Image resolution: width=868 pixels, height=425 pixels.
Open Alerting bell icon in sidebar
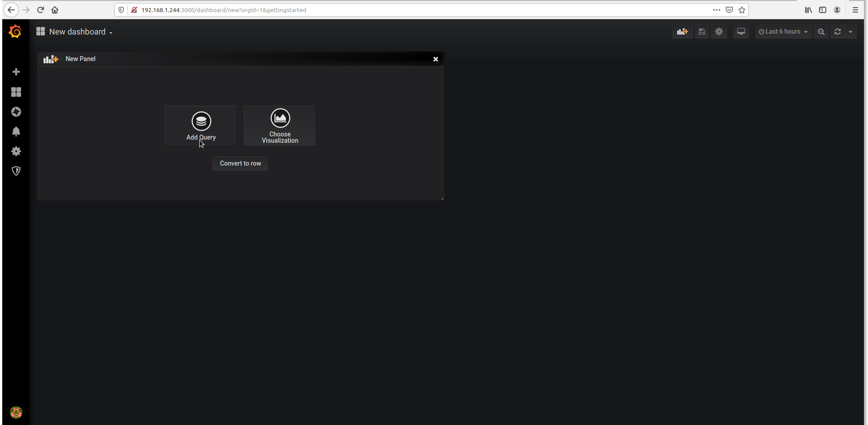[x=16, y=131]
